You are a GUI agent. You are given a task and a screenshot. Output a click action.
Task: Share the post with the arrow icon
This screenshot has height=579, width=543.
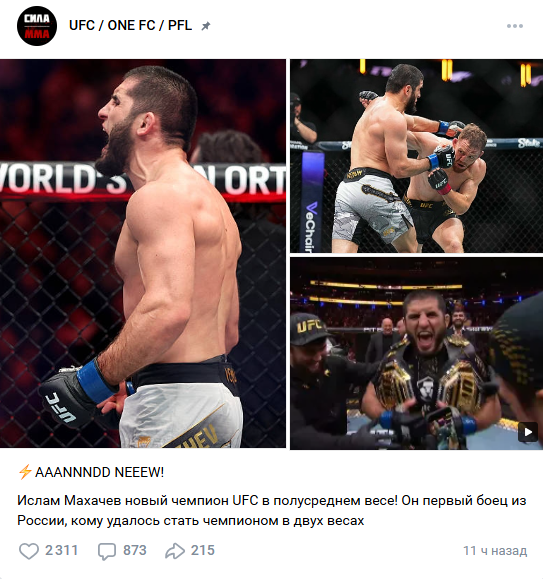[175, 551]
